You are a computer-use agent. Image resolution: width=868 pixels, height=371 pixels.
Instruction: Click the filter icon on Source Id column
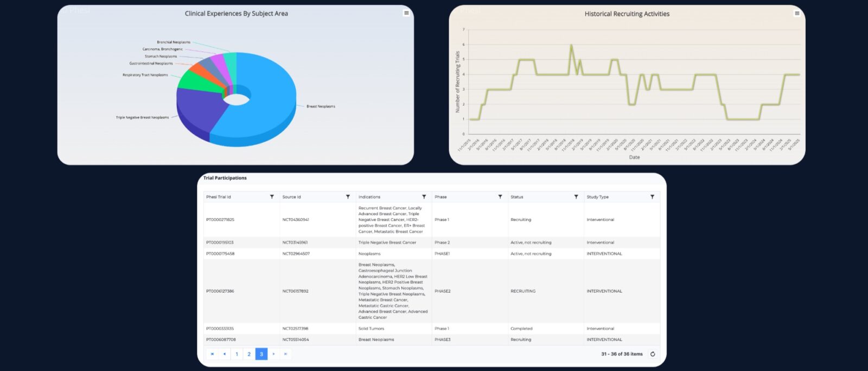348,197
